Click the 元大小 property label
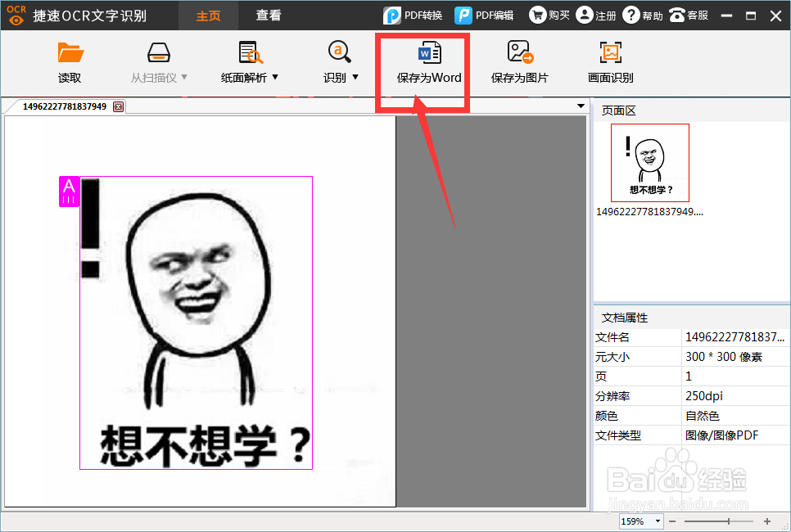 (x=612, y=357)
